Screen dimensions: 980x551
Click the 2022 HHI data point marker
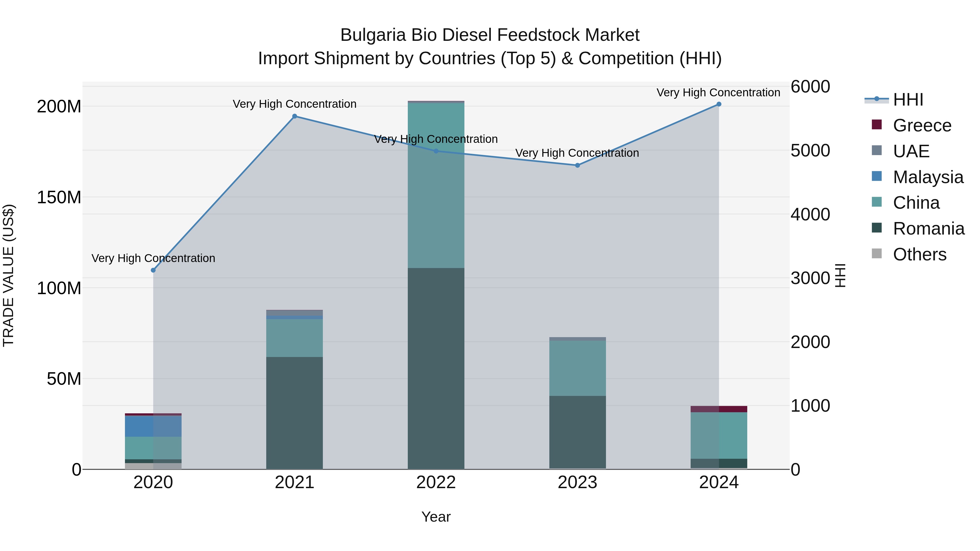[x=436, y=151]
